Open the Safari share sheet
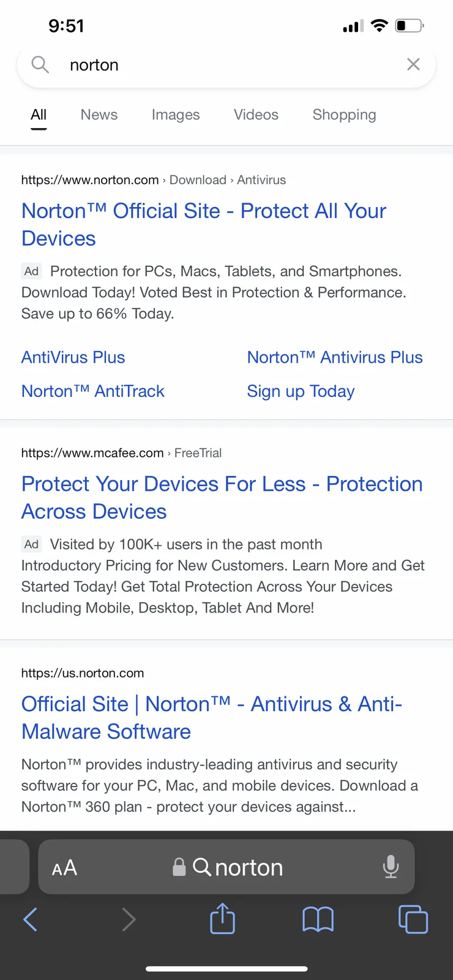Image resolution: width=453 pixels, height=980 pixels. click(222, 919)
